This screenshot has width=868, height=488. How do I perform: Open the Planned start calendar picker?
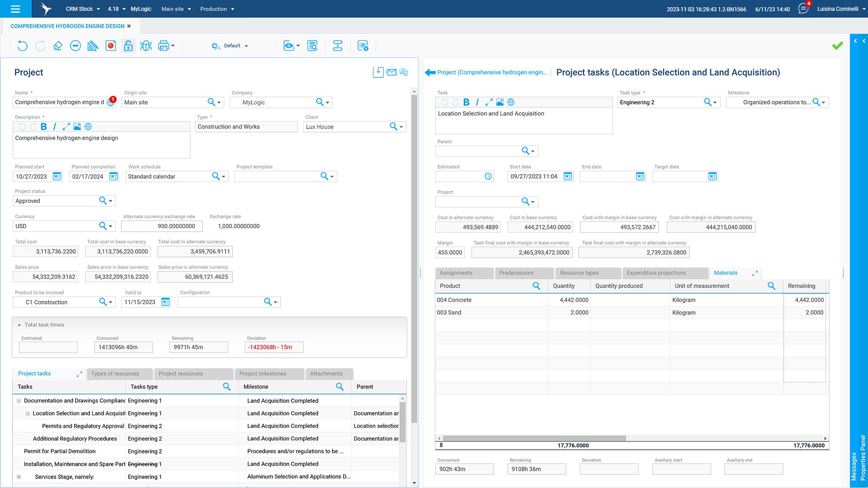pyautogui.click(x=57, y=177)
